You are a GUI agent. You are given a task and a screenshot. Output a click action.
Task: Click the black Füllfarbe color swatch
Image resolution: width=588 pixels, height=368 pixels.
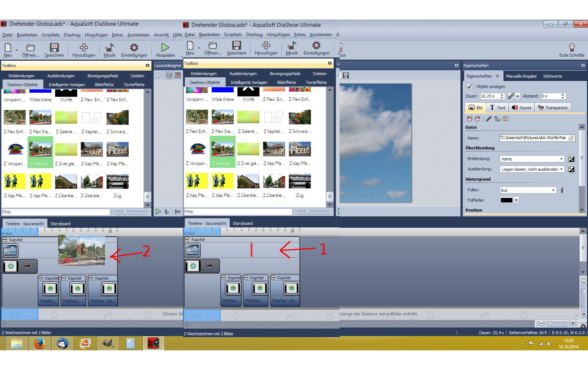coord(506,200)
